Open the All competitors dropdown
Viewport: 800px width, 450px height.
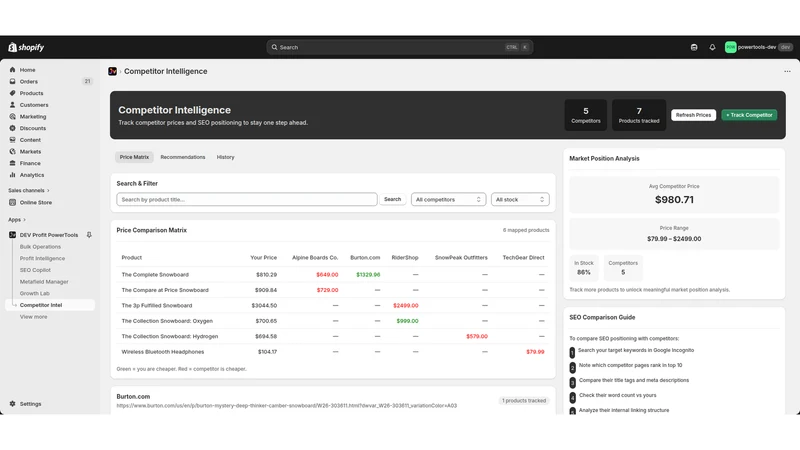pos(448,199)
